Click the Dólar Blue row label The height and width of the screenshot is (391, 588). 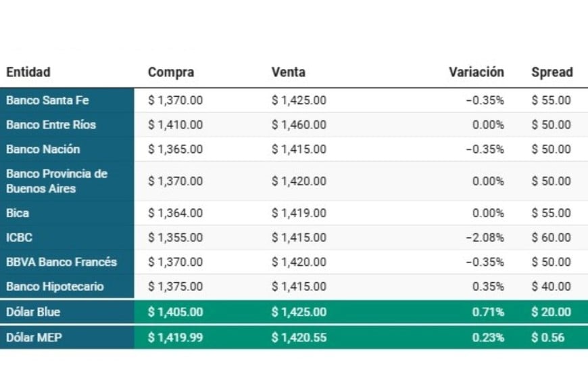click(33, 312)
